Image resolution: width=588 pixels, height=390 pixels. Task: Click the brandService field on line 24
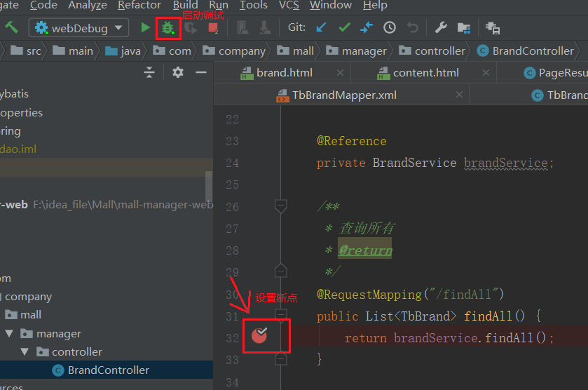pyautogui.click(x=506, y=163)
